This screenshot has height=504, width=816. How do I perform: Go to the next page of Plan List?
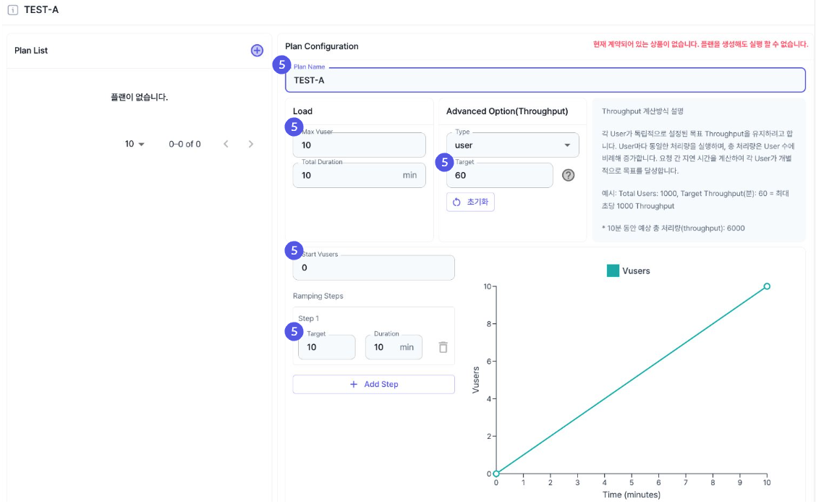point(251,144)
